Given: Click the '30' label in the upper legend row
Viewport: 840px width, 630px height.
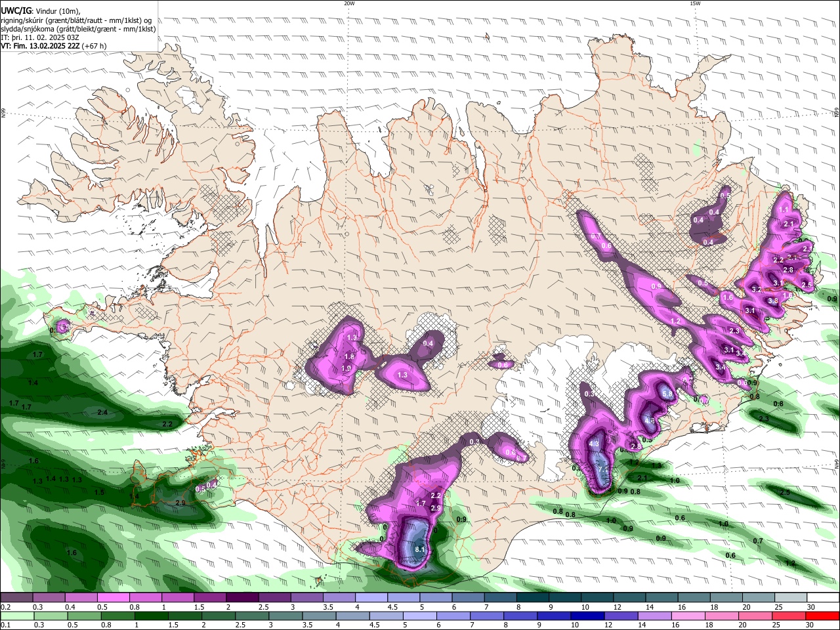Looking at the screenshot, I should (811, 607).
